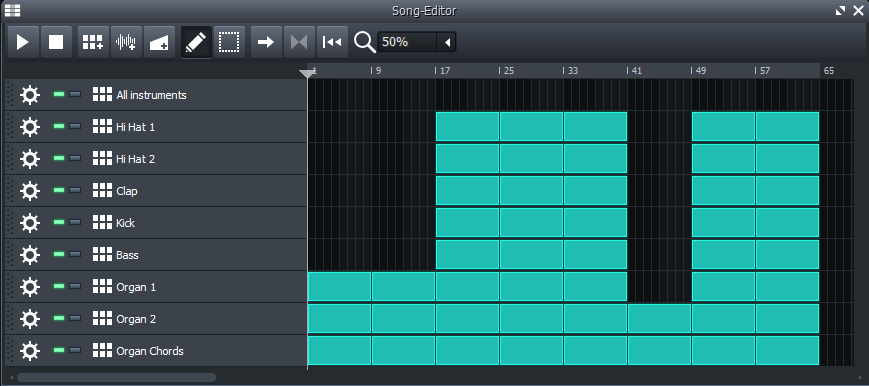869x386 pixels.
Task: Click timeline at bar 33 marker
Action: (570, 71)
